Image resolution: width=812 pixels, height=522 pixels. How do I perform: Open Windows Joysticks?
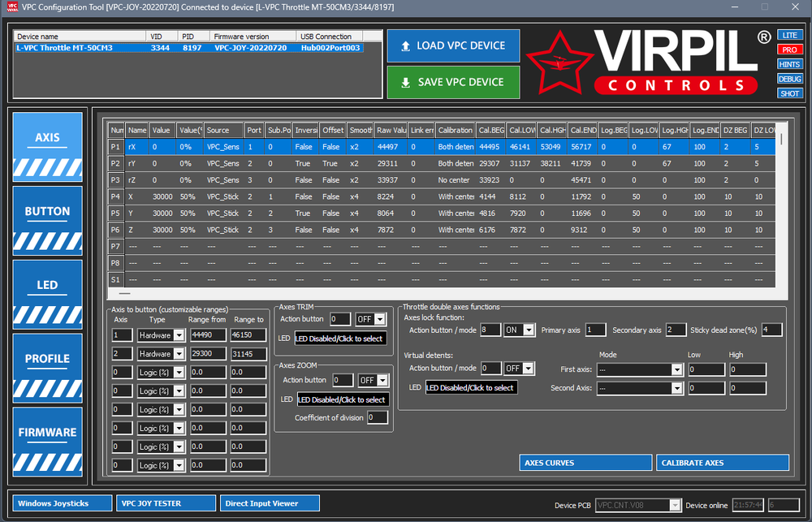pos(63,503)
